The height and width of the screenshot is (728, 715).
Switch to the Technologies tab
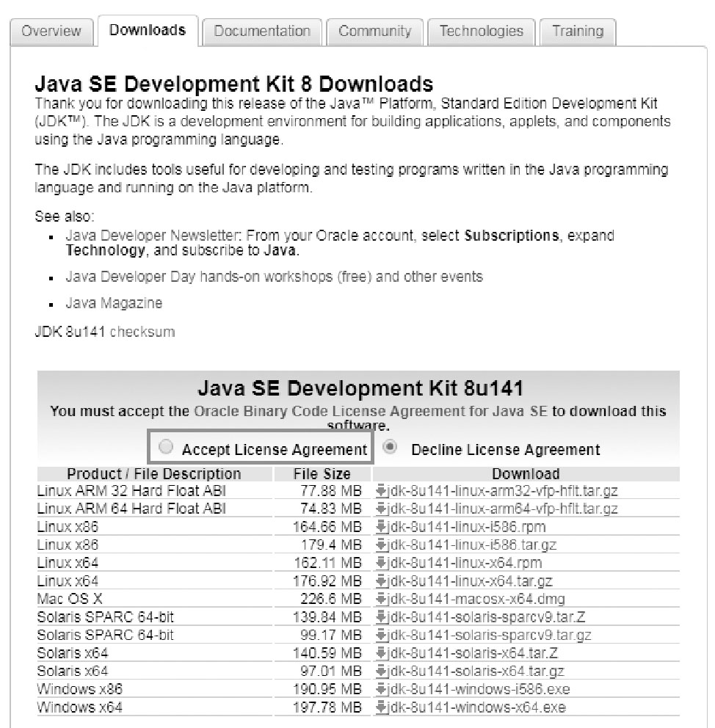point(482,31)
